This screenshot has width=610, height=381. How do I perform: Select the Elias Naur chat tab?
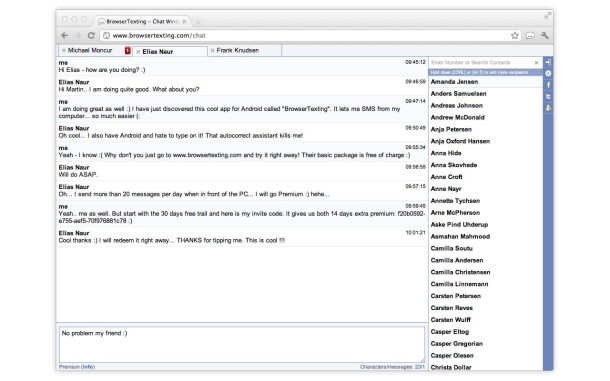(158, 52)
